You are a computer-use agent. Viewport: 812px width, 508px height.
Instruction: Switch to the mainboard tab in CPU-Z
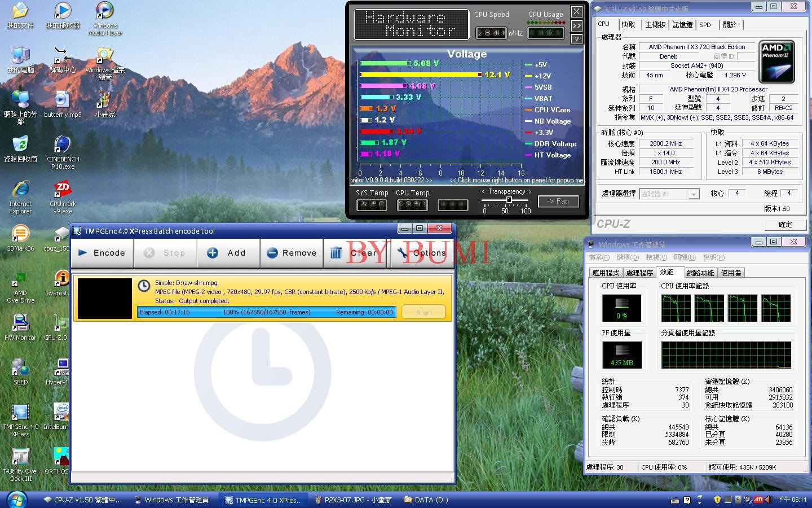(655, 25)
